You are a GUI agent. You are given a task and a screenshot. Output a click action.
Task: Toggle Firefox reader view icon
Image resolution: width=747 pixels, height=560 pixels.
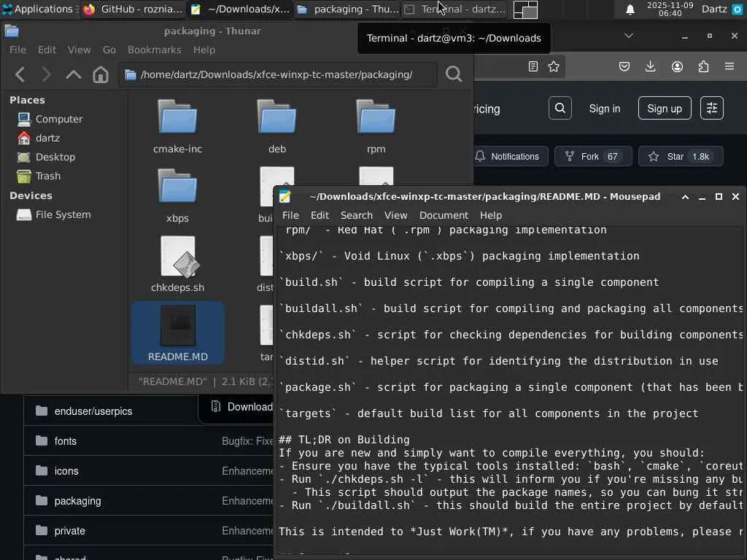tap(533, 66)
